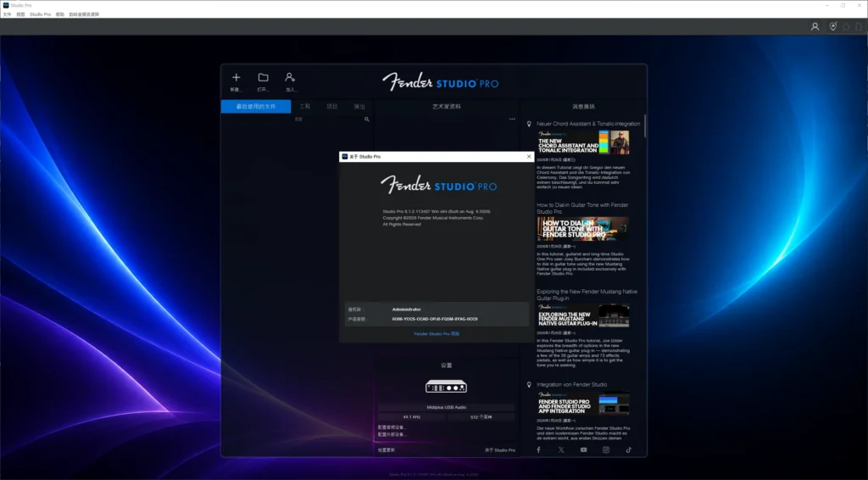Click 配置音频设备... link

click(x=392, y=427)
